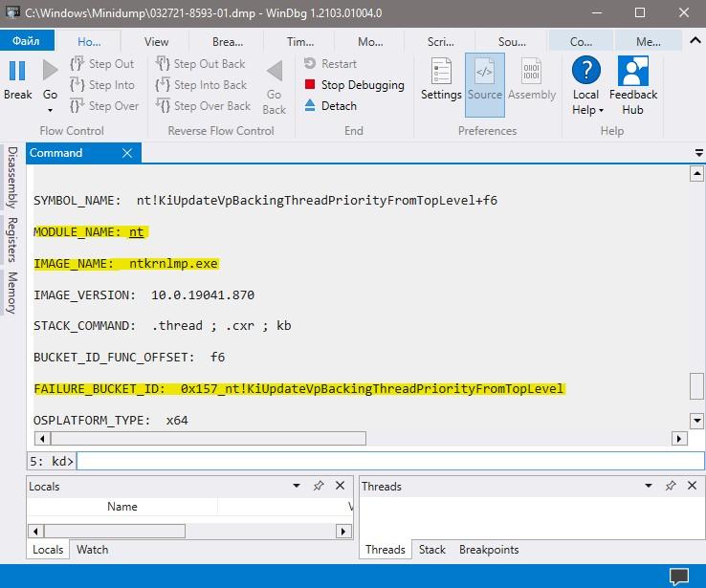Click the command window horizontal scrollbar thumb
Screen dimensions: 706x588
(x=209, y=438)
